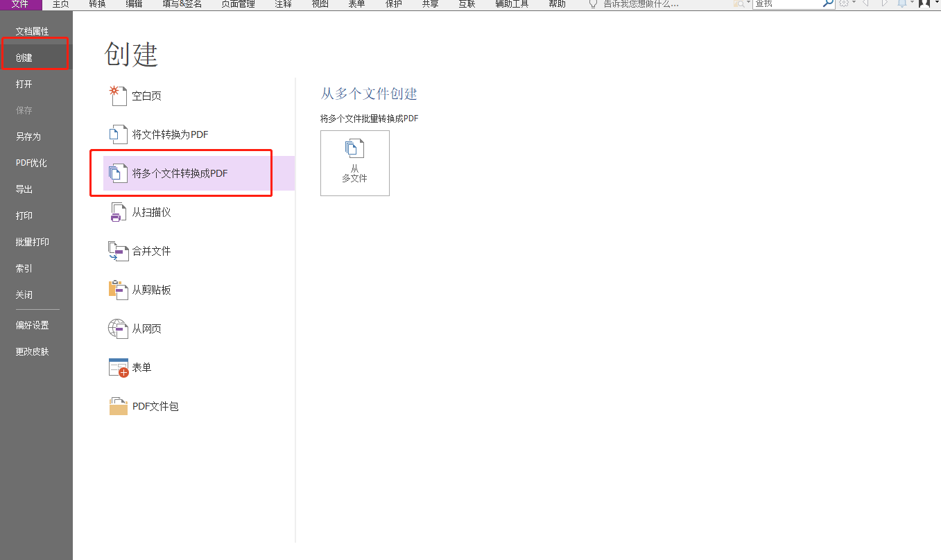This screenshot has height=560, width=941.
Task: Create PDF from clipboard via 从剪贴板 icon
Action: pyautogui.click(x=119, y=290)
